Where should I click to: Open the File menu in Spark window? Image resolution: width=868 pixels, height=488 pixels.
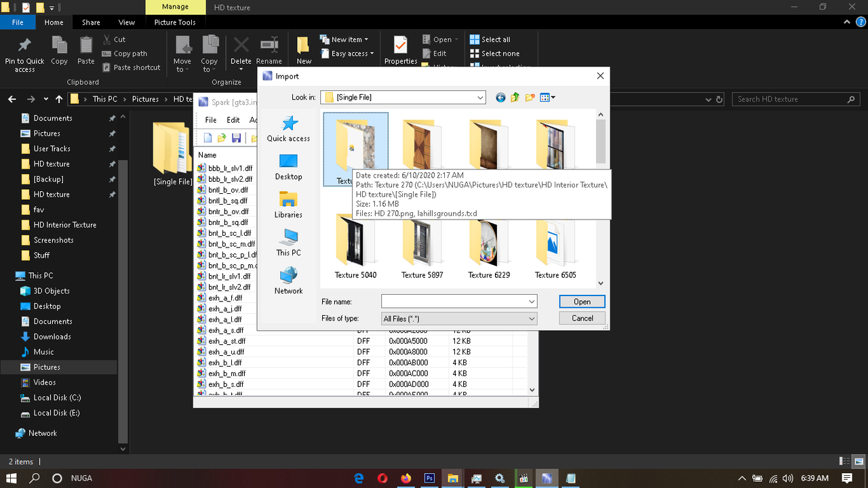211,120
